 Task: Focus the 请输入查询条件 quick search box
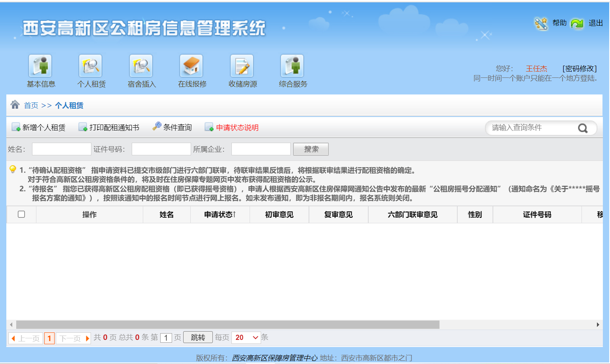point(532,128)
